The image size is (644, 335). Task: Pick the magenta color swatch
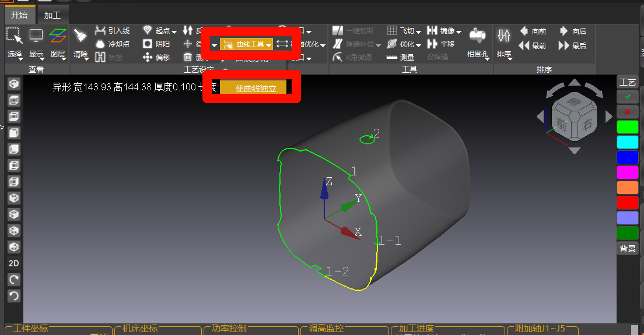point(627,172)
